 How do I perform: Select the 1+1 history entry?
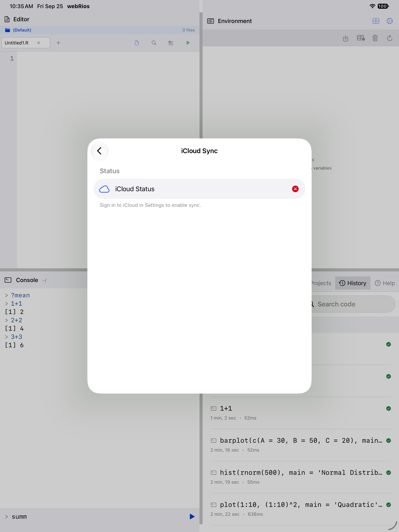301,413
